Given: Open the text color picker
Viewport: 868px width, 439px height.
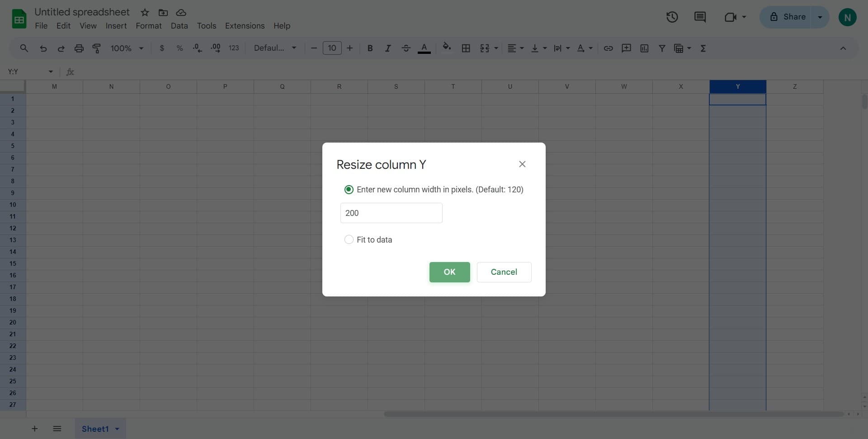Looking at the screenshot, I should pos(424,48).
